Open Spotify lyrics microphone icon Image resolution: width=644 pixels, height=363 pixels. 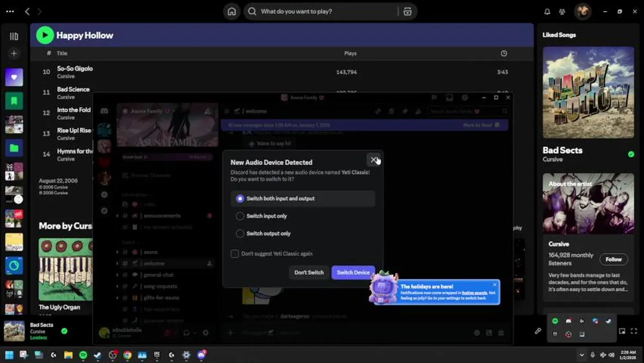(x=538, y=331)
